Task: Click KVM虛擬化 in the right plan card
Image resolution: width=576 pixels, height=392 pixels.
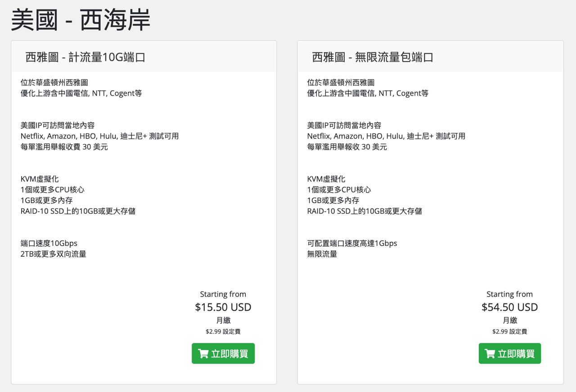Action: pos(326,179)
